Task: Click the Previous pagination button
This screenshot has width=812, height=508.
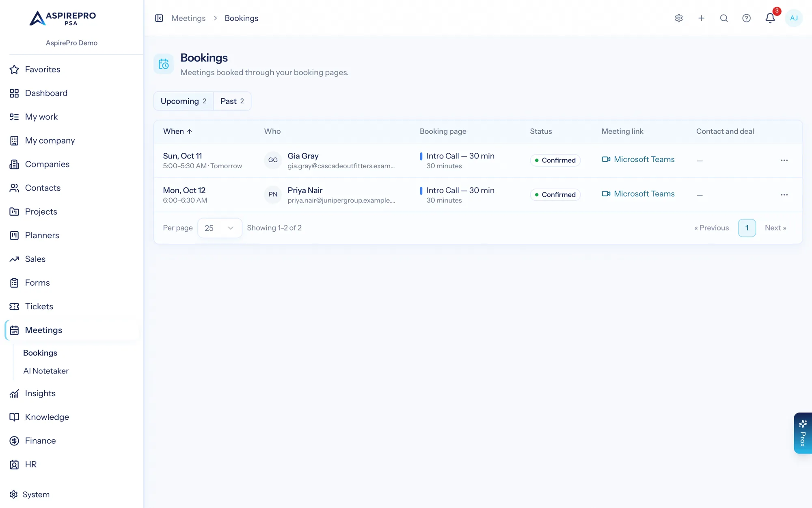Action: click(x=711, y=228)
